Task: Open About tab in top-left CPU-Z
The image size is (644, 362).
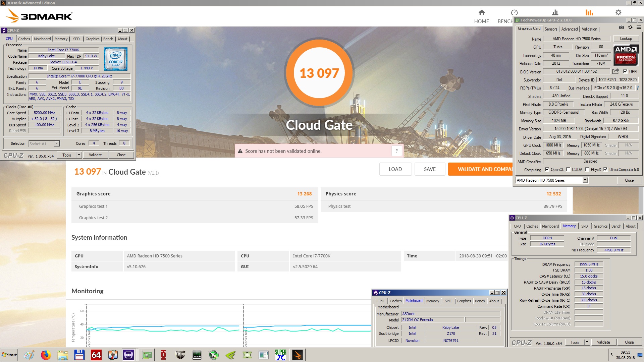Action: [122, 39]
